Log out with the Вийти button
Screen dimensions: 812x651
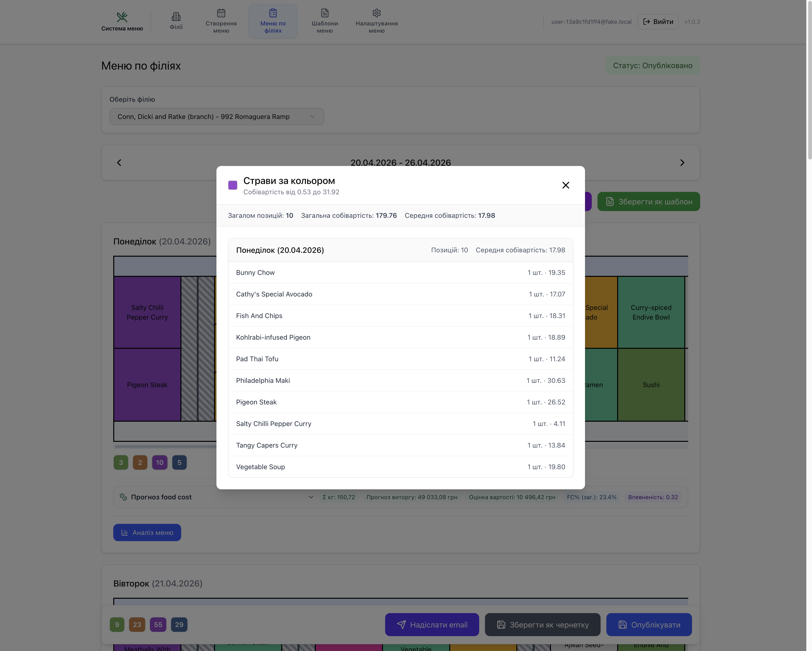[658, 22]
